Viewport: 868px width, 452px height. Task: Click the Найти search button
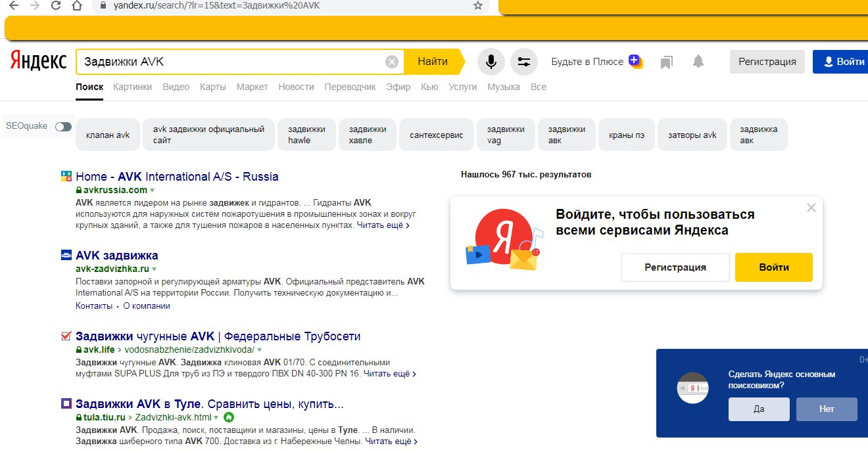tap(433, 62)
